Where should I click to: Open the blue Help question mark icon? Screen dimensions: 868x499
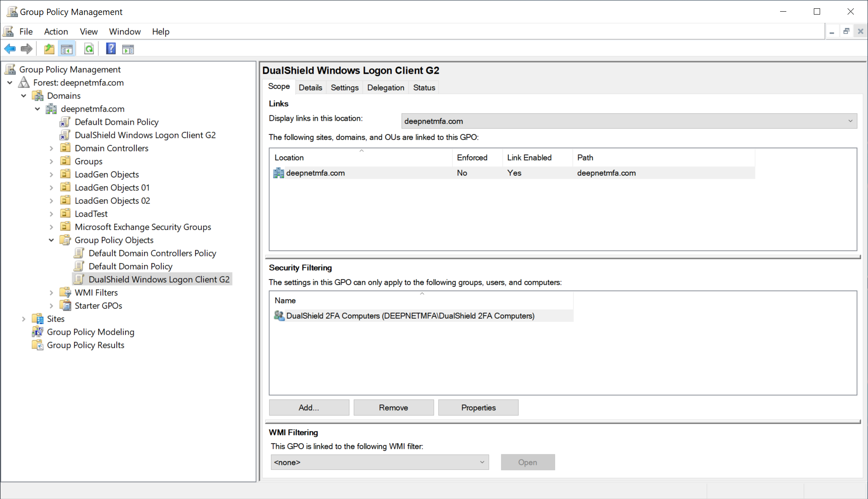coord(111,49)
